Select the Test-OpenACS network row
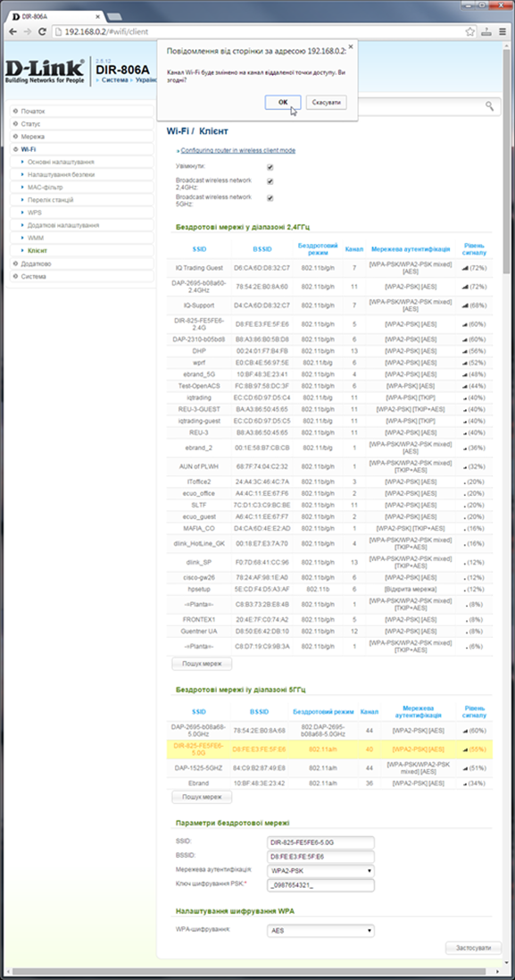The image size is (515, 980). tap(329, 386)
